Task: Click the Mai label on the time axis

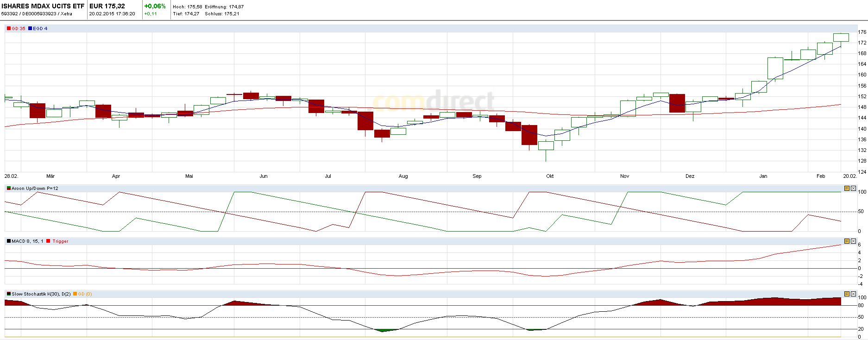Action: [189, 176]
